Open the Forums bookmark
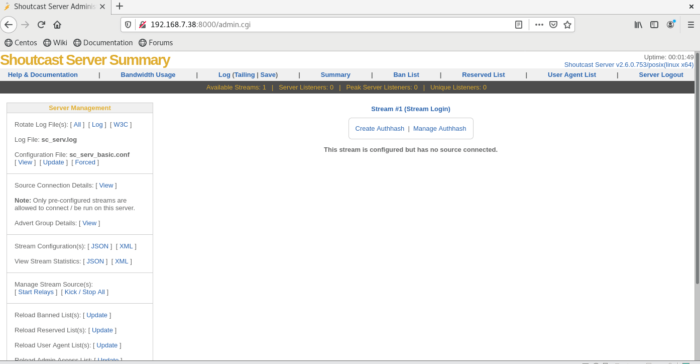 tap(155, 42)
